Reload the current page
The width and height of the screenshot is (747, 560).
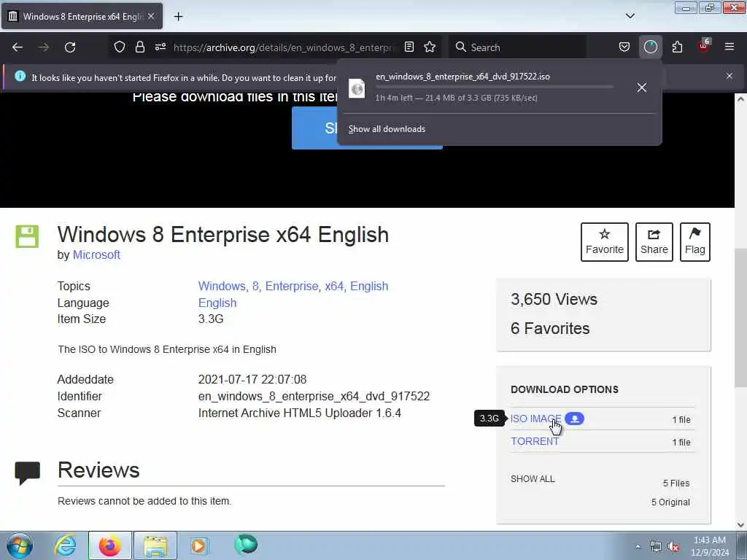click(70, 47)
